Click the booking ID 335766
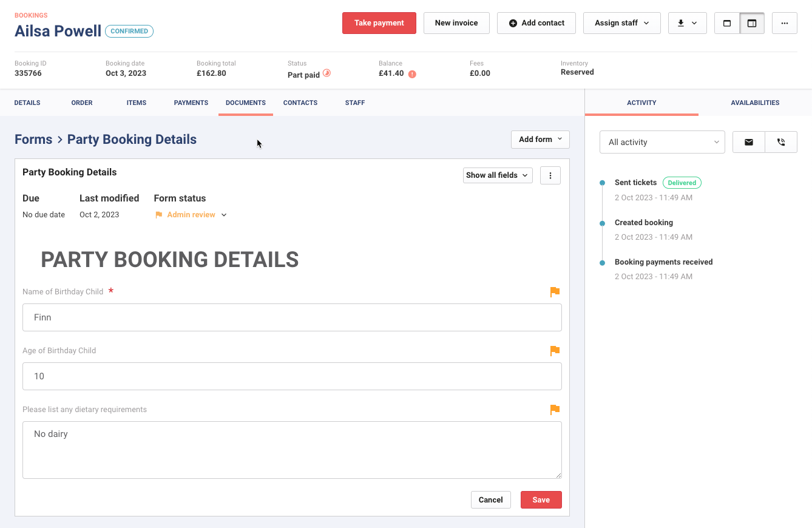Viewport: 812px width, 528px height. coord(29,73)
